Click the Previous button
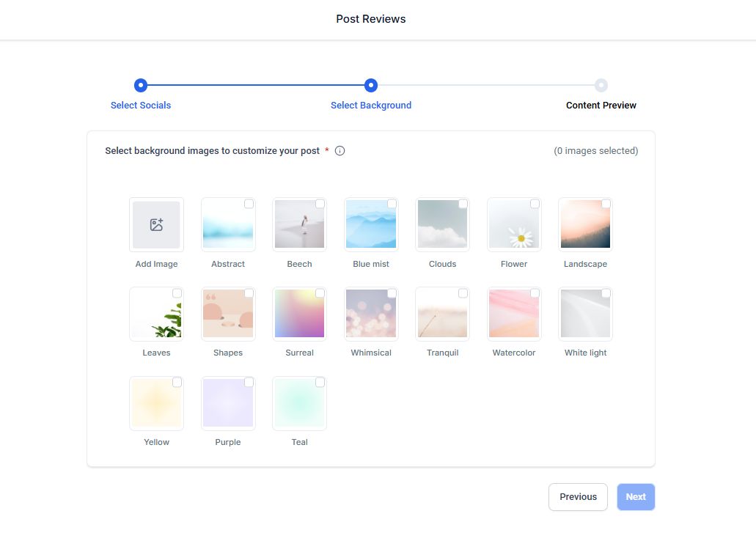Screen dimensions: 756x552 click(578, 497)
